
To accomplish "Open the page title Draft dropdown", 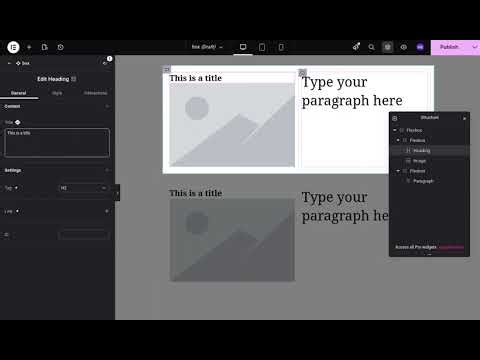I will click(x=207, y=47).
